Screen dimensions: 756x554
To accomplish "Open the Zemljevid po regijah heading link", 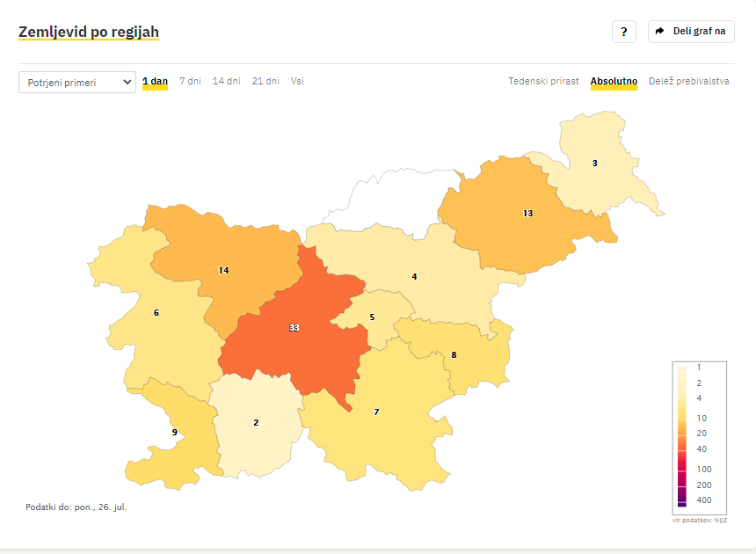I will [89, 32].
